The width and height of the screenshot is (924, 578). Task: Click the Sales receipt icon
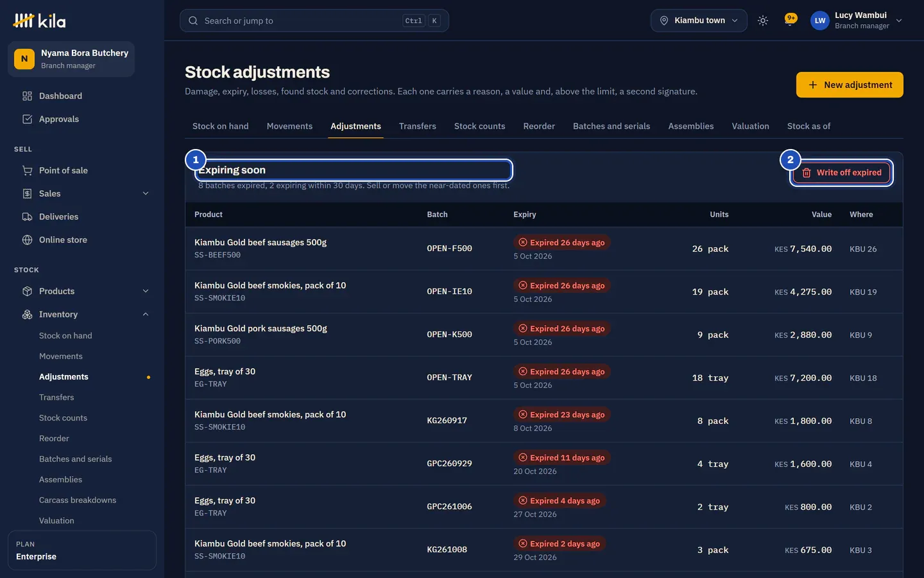27,194
